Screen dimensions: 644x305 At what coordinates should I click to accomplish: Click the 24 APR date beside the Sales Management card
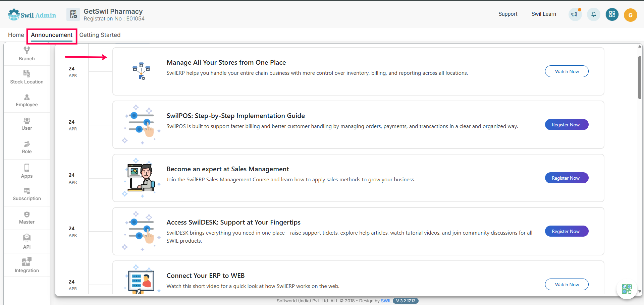click(72, 178)
